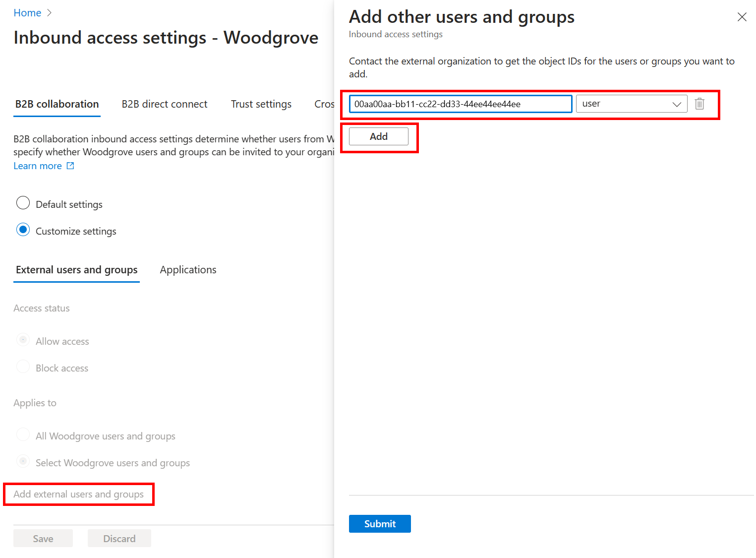Submit the added users and groups
Image resolution: width=756 pixels, height=558 pixels.
click(x=380, y=523)
